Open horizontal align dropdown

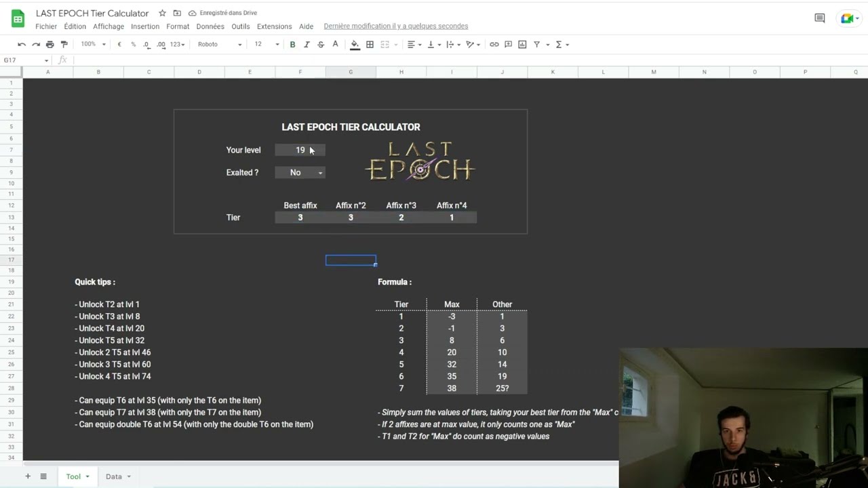tap(414, 44)
